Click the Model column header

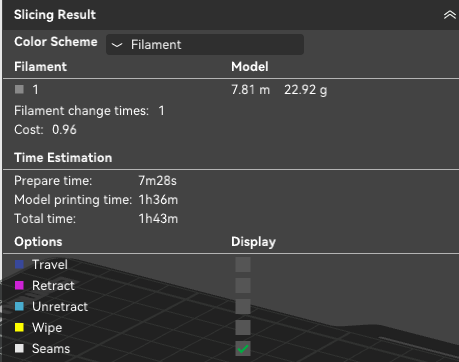(250, 67)
